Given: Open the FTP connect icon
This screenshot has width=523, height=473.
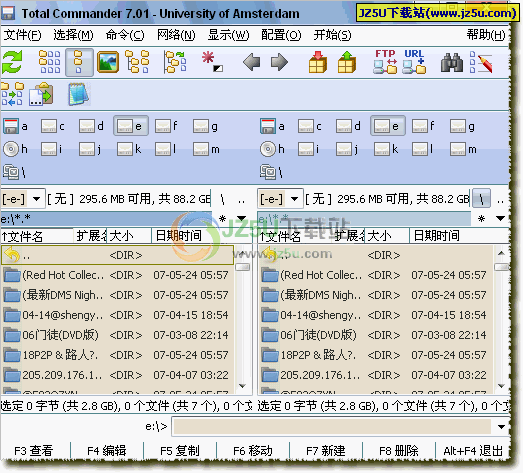Looking at the screenshot, I should click(385, 62).
